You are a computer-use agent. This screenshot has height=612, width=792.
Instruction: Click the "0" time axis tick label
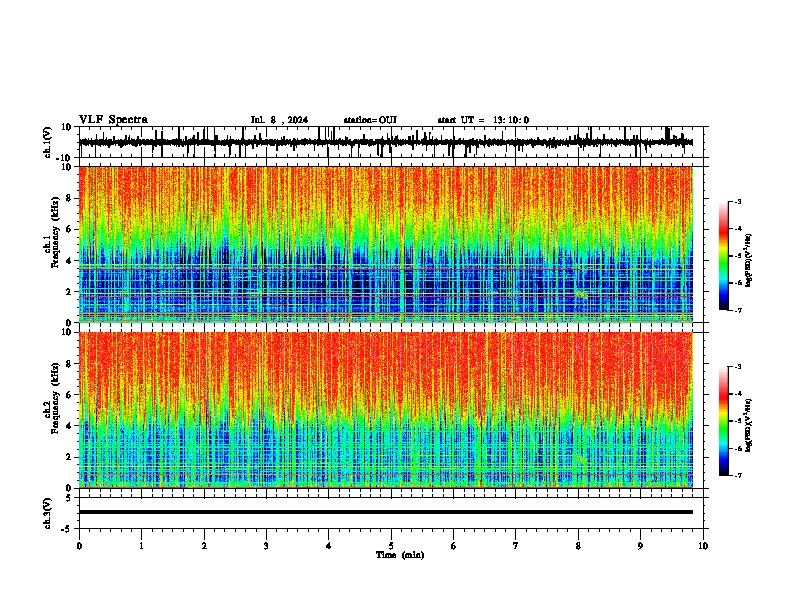click(79, 546)
